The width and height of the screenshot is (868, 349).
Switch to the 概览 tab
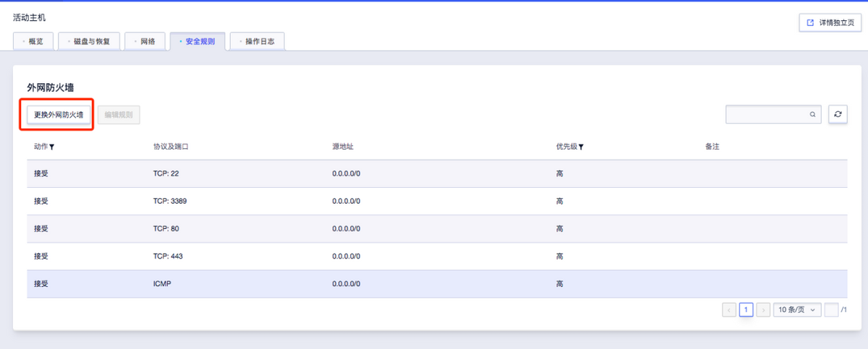33,41
